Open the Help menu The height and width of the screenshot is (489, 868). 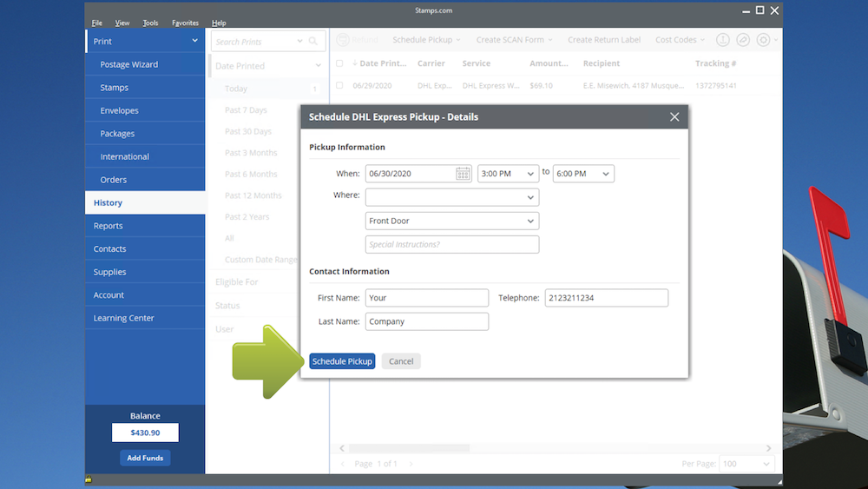[219, 23]
